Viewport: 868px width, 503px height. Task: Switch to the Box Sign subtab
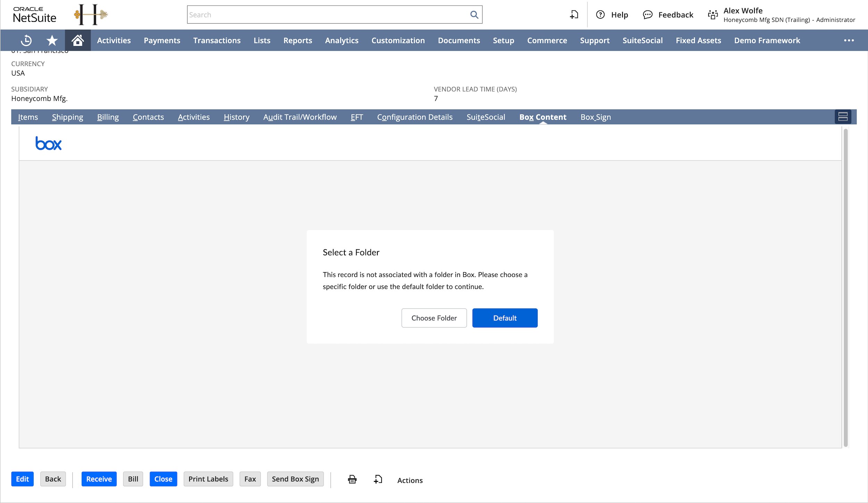[595, 117]
